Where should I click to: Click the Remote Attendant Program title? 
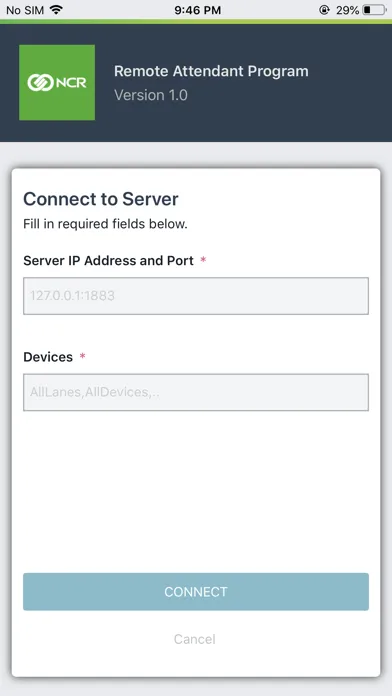[211, 71]
